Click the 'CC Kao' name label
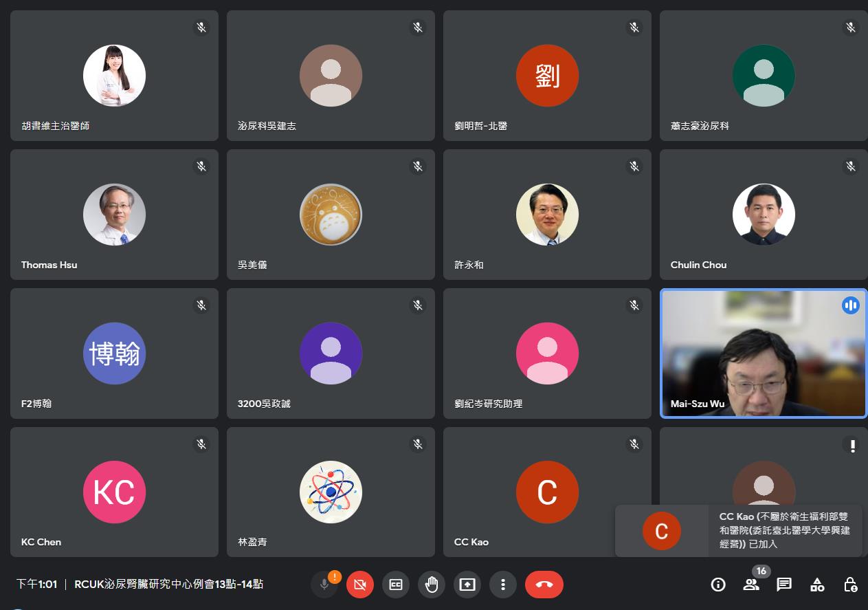The height and width of the screenshot is (610, 868). click(471, 542)
